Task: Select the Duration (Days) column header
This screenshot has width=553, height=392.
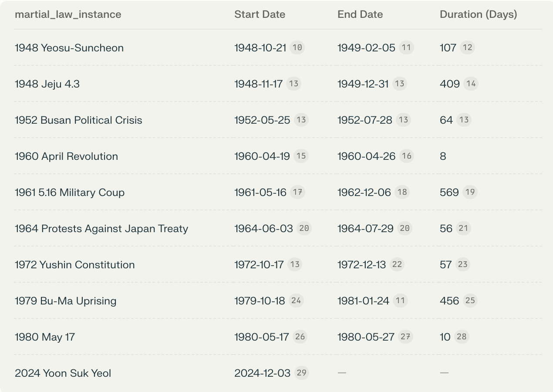Action: coord(478,14)
